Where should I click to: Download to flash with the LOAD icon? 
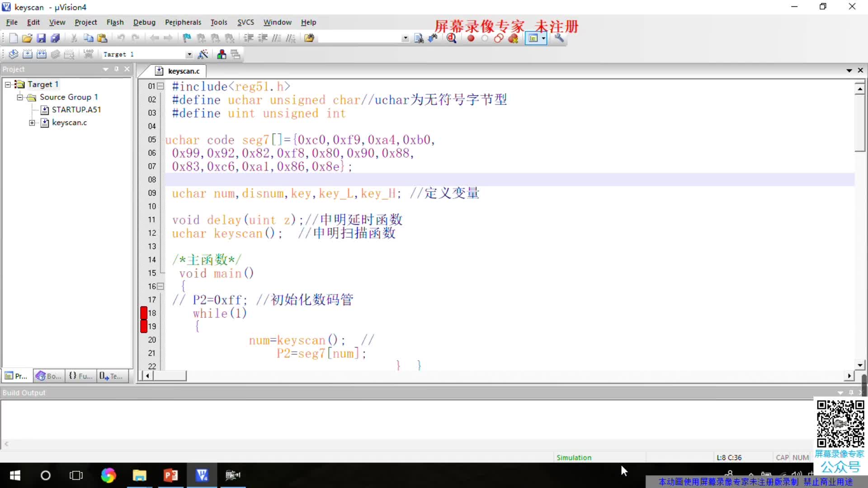89,54
